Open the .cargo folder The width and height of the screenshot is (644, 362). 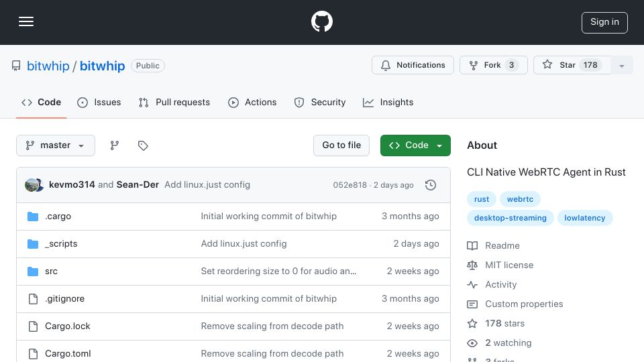[58, 217]
